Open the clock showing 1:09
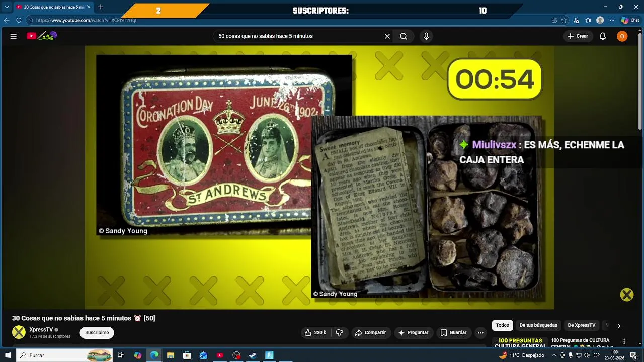644x362 pixels. click(614, 355)
